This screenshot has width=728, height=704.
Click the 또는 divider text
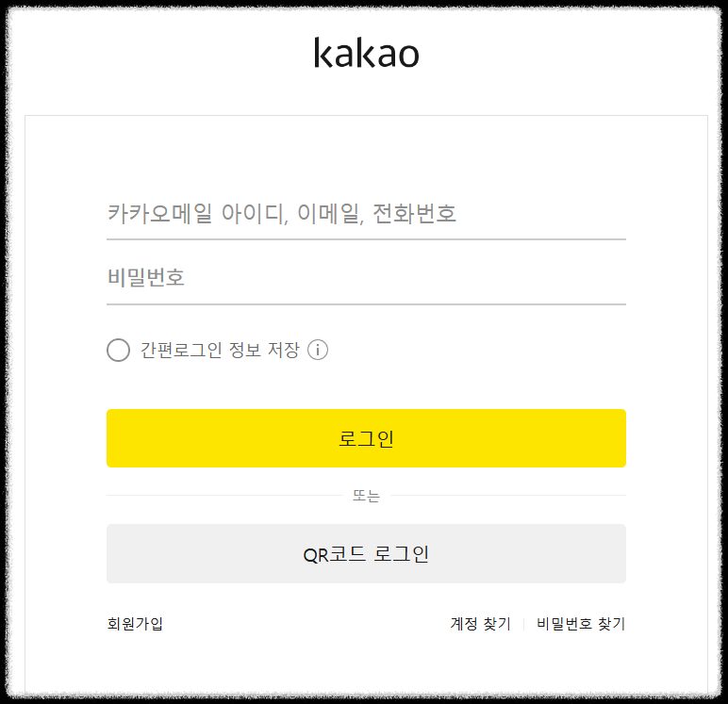click(366, 496)
